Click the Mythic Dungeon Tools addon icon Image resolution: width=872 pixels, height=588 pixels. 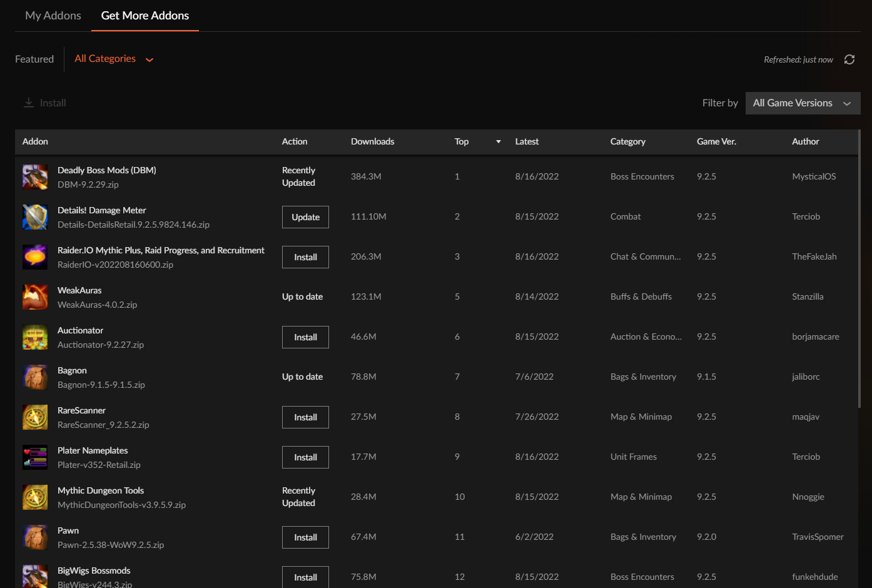point(34,497)
